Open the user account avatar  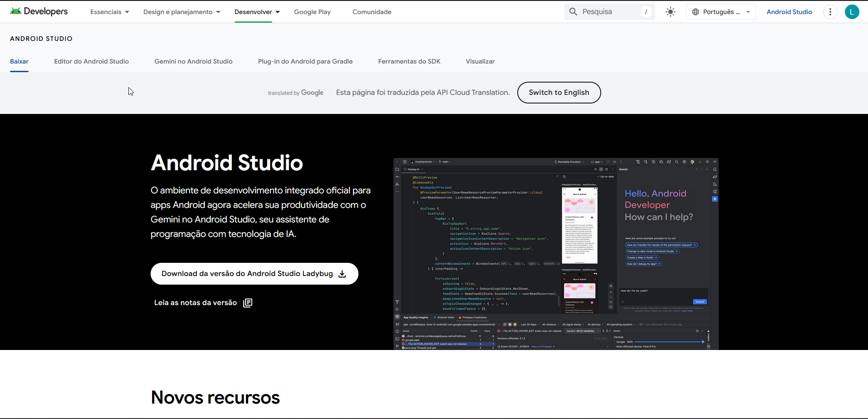coord(852,12)
